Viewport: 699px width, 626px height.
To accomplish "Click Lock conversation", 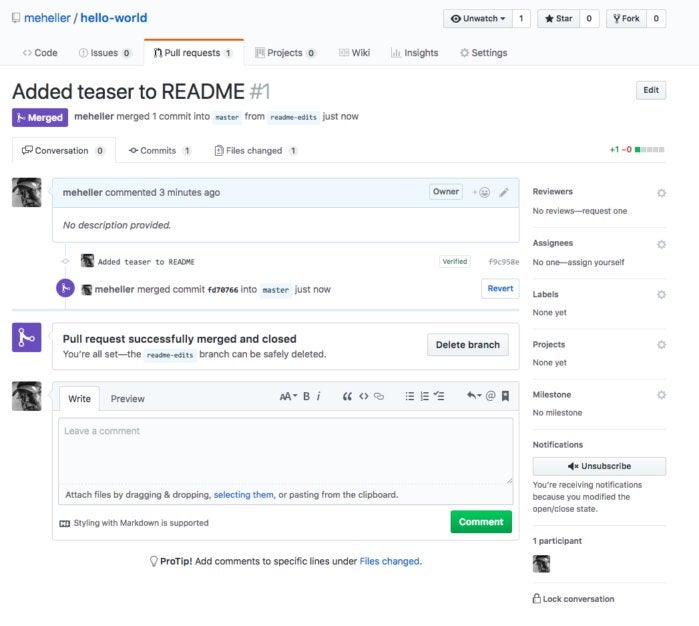I will [x=573, y=599].
